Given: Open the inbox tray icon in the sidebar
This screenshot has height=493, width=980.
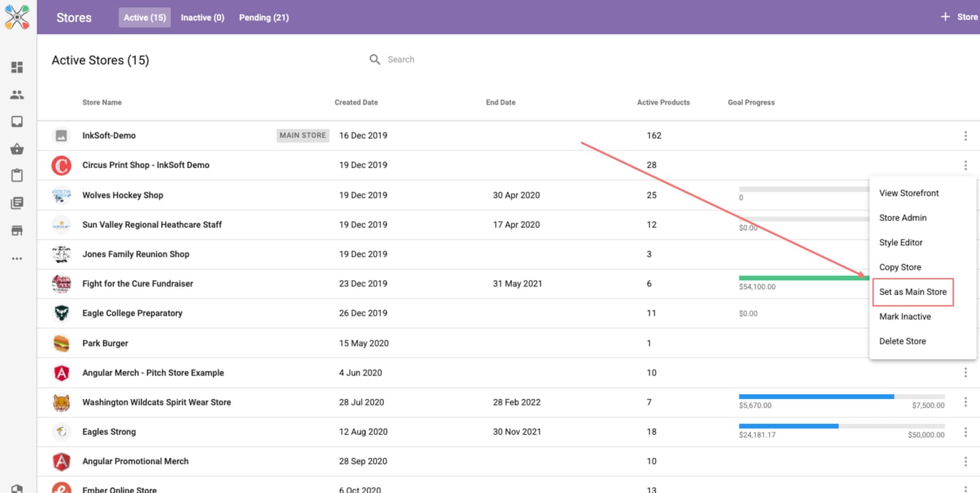Looking at the screenshot, I should [17, 122].
